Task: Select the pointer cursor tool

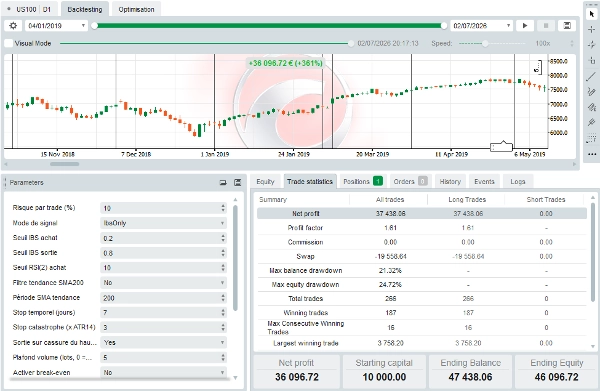Action: 592,14
